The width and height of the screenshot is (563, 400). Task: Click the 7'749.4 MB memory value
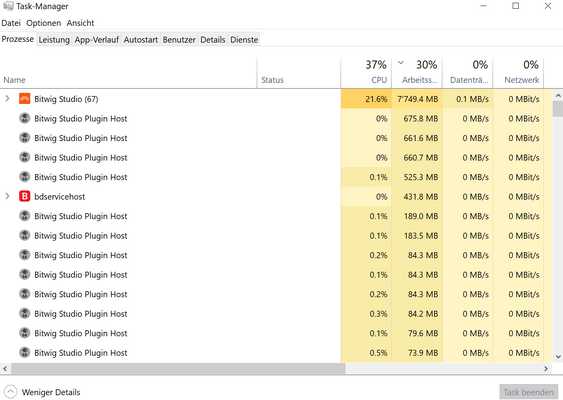point(418,99)
